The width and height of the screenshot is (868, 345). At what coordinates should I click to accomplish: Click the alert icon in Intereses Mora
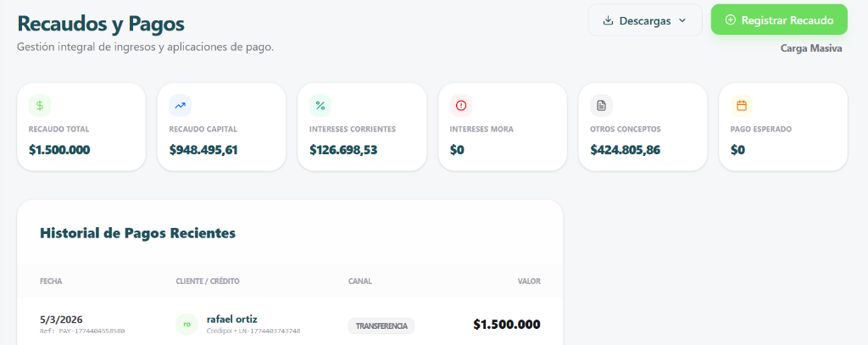(x=461, y=105)
